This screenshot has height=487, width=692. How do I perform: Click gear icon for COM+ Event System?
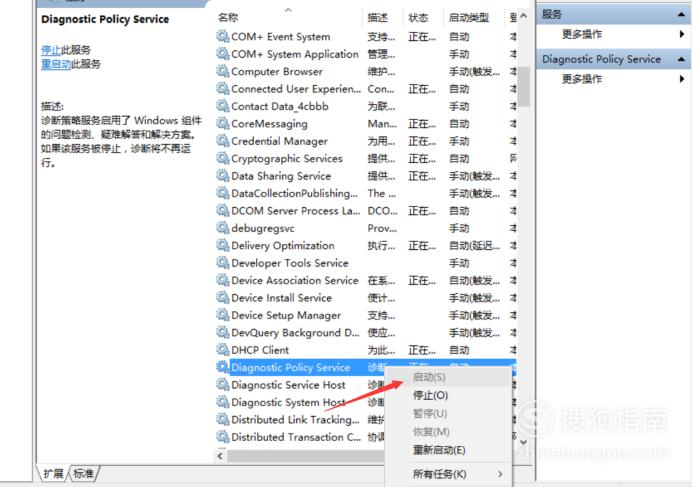[x=223, y=36]
